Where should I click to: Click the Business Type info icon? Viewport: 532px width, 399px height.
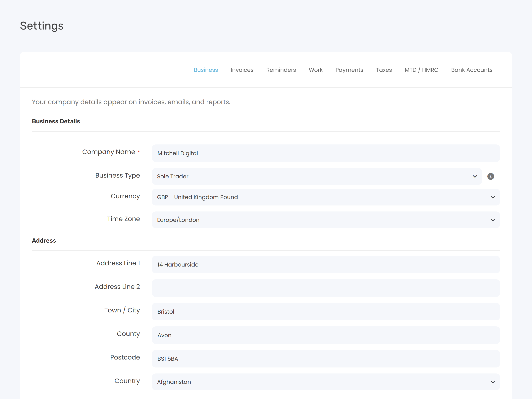[x=491, y=177]
